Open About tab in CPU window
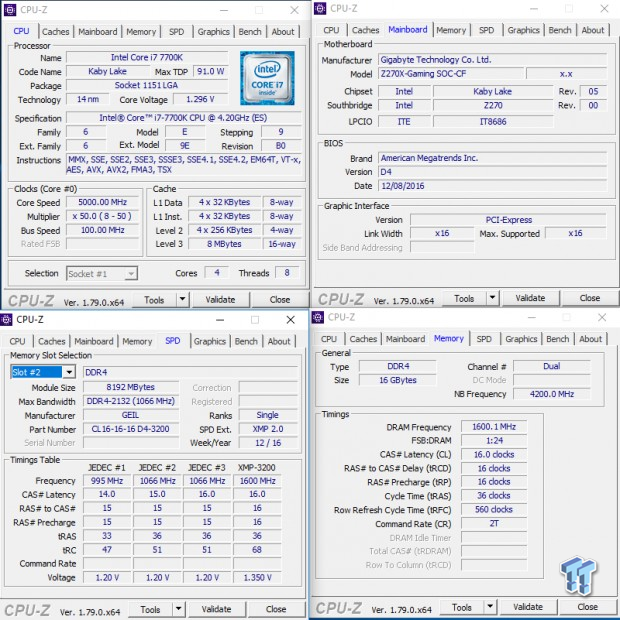 click(283, 32)
